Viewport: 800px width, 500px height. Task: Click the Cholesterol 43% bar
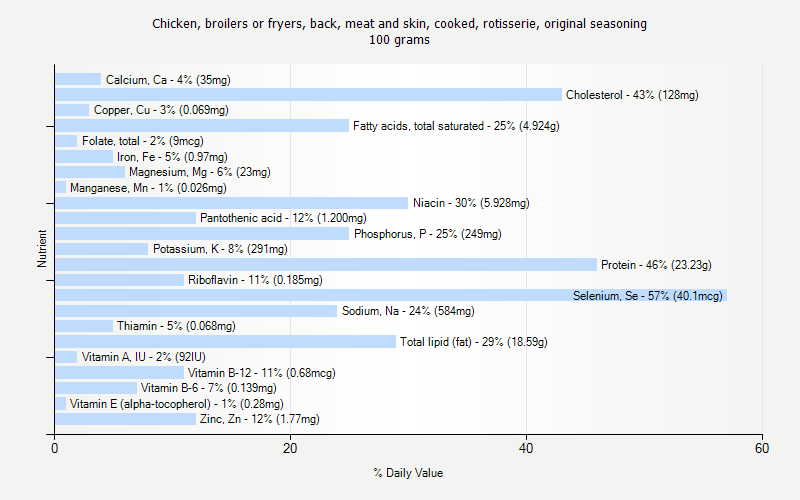(308, 95)
